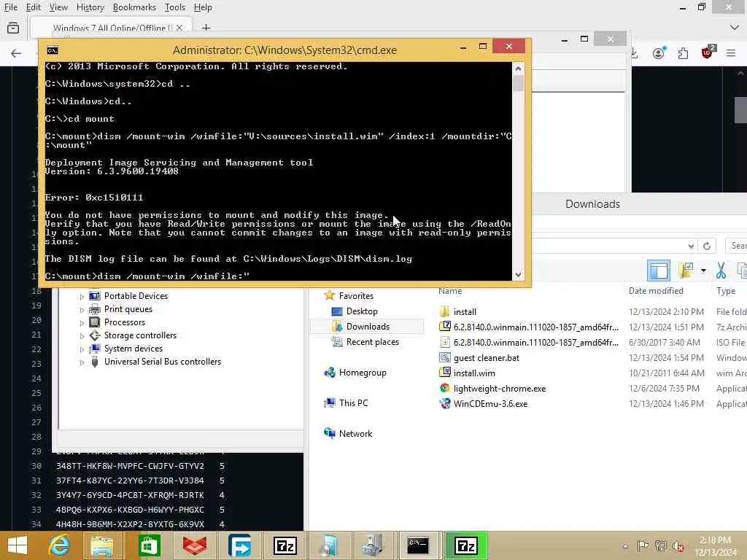747x560 pixels.
Task: Select the guest cleaner.bat file
Action: [486, 357]
